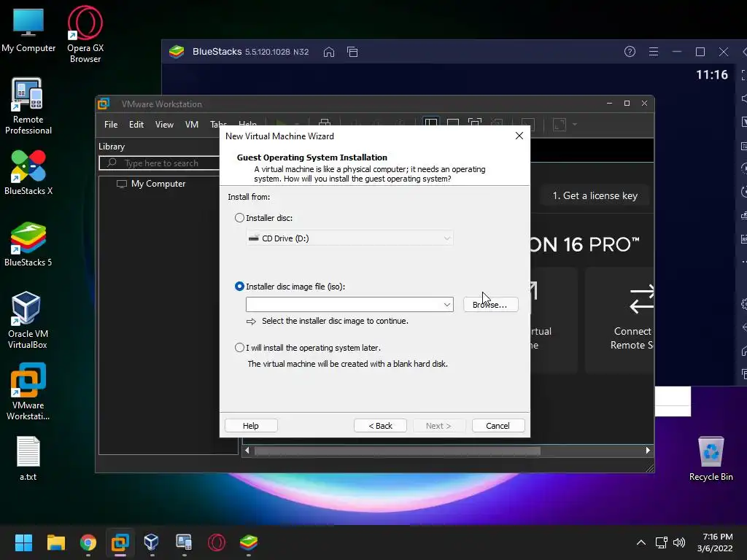
Task: Go back with the < Back button
Action: 380,425
